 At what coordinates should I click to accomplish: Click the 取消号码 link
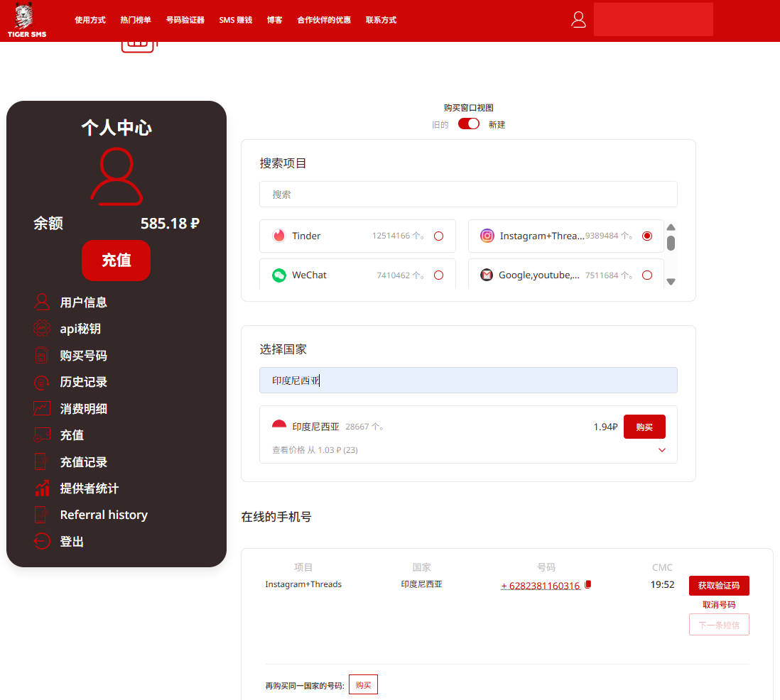click(719, 605)
